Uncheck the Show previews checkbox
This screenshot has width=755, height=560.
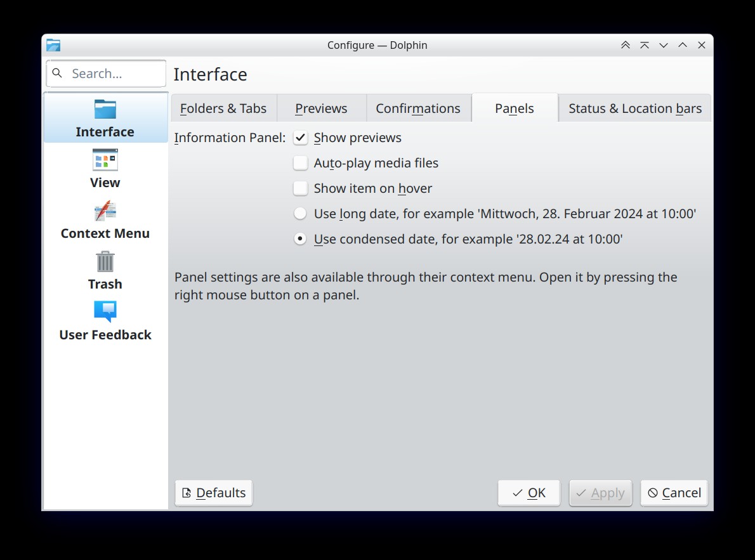click(301, 138)
